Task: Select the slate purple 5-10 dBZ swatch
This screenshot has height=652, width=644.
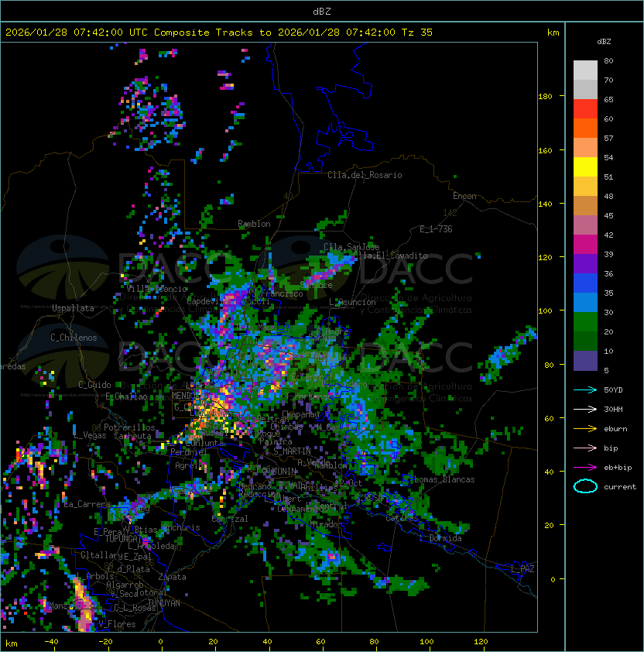Action: pyautogui.click(x=585, y=361)
